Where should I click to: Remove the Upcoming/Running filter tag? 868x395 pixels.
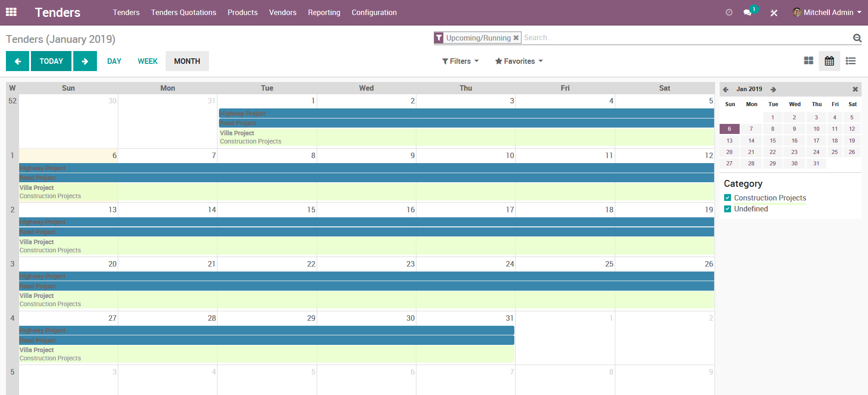[x=516, y=38]
